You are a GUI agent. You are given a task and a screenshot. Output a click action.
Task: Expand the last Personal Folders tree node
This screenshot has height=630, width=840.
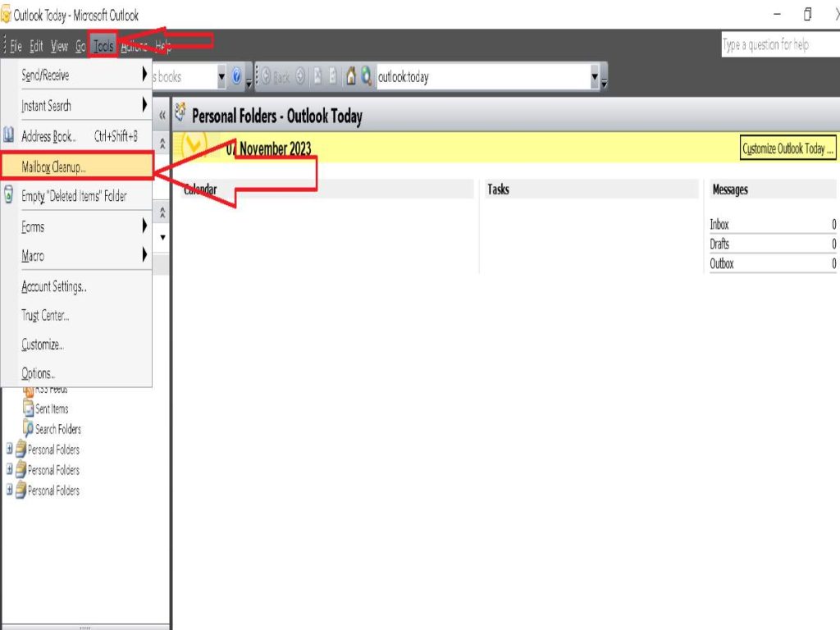pos(9,489)
